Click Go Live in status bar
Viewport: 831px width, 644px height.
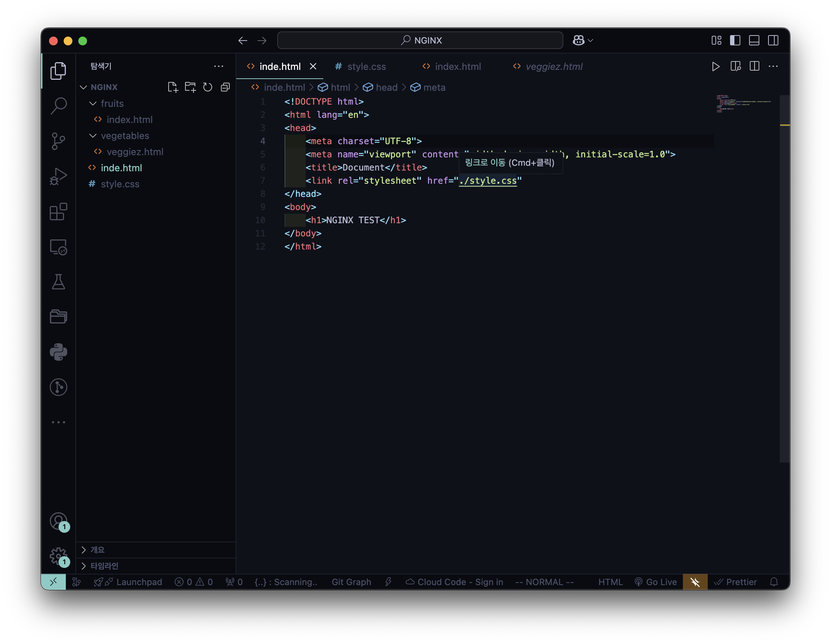(x=655, y=582)
